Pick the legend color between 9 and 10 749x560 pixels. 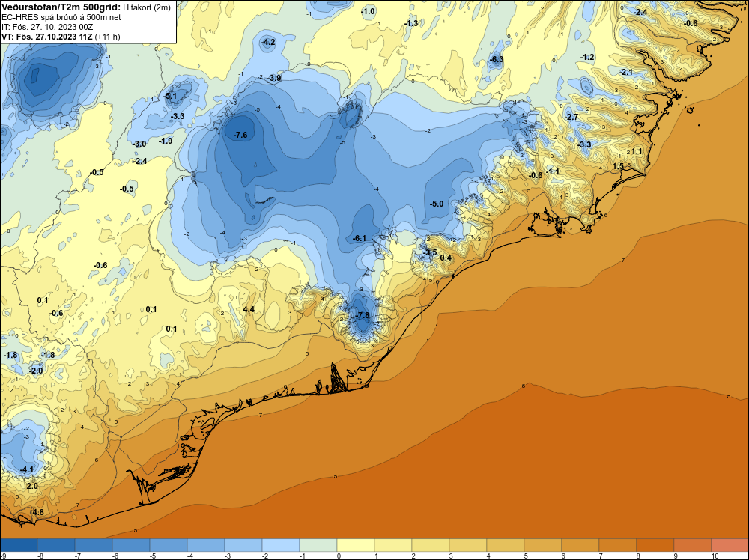tap(693, 545)
